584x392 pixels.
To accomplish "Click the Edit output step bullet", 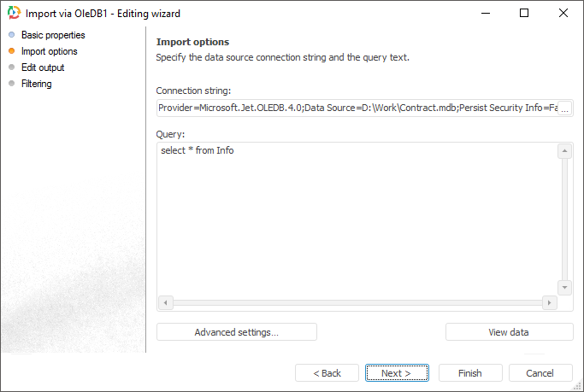I will pyautogui.click(x=11, y=67).
